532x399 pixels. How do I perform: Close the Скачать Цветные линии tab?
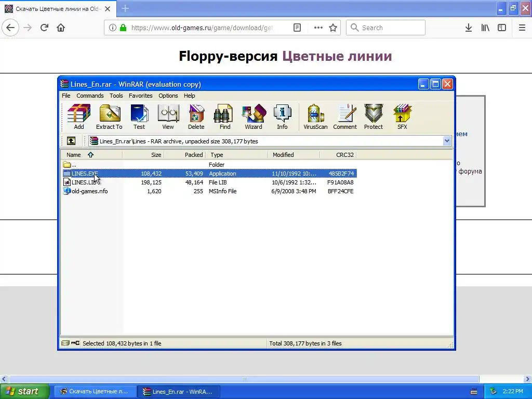tap(108, 9)
